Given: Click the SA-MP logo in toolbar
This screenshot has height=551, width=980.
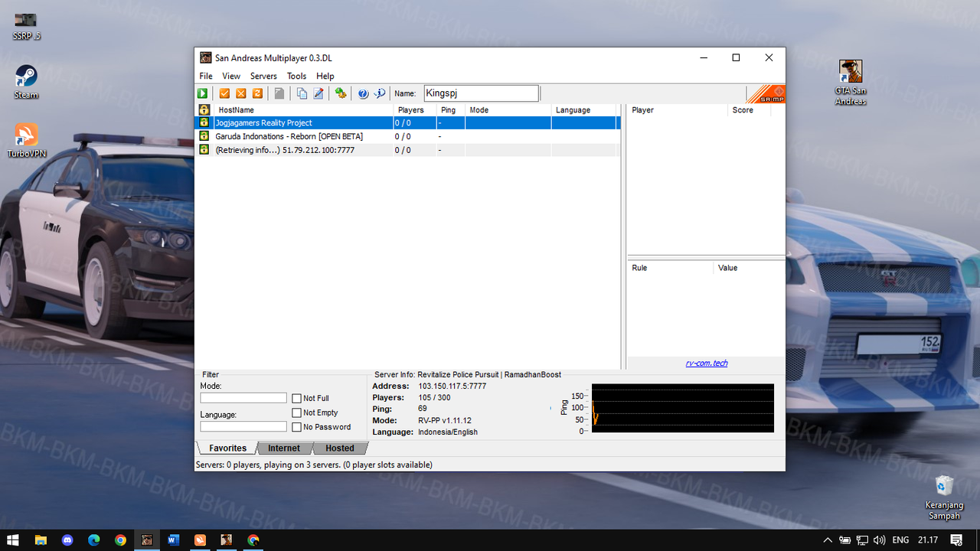Looking at the screenshot, I should click(766, 93).
